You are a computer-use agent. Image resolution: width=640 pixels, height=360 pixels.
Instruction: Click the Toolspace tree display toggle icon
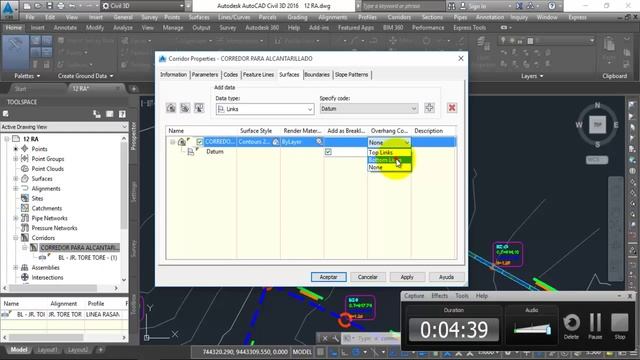97,114
